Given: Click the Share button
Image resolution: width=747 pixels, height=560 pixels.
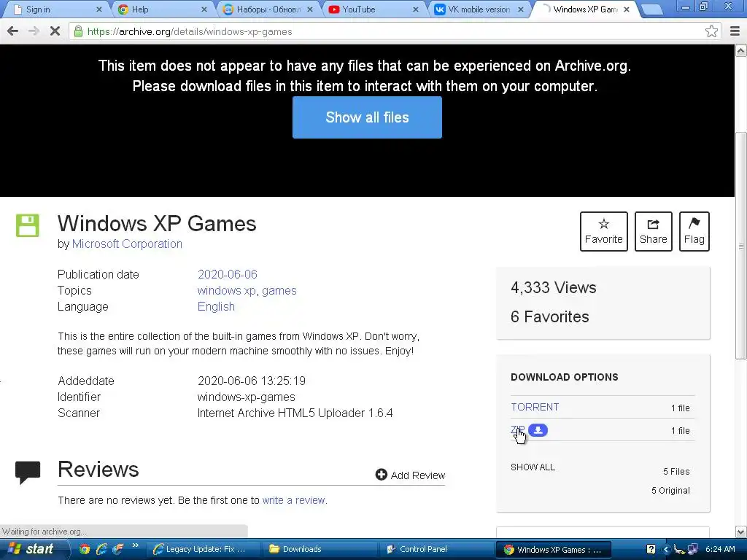Looking at the screenshot, I should pos(653,231).
